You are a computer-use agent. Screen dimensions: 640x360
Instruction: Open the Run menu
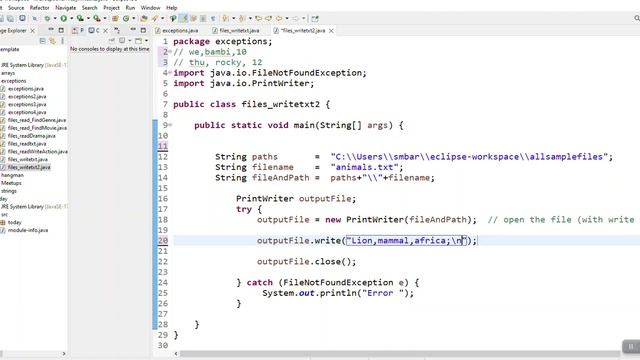point(130,8)
